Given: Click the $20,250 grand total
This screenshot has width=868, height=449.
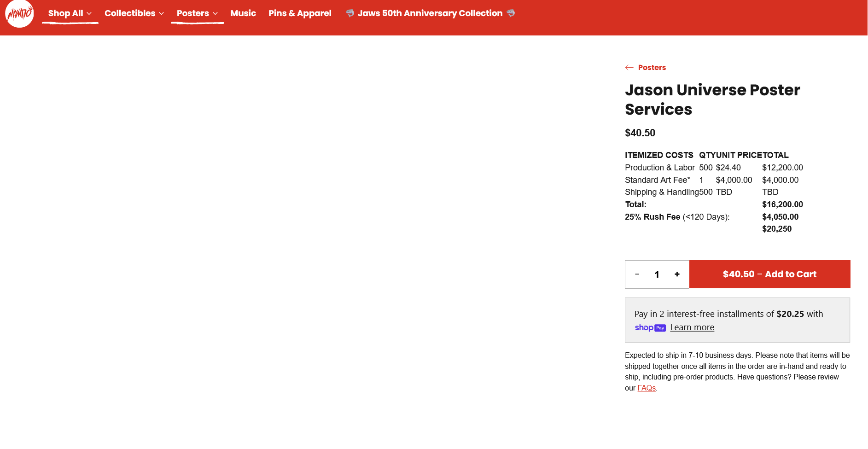Looking at the screenshot, I should click(777, 229).
